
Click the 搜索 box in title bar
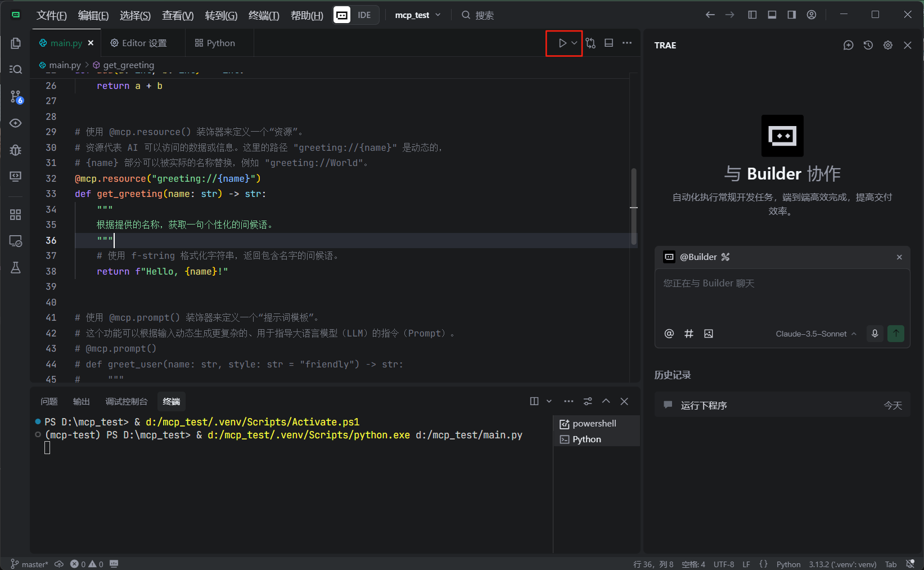(x=477, y=15)
